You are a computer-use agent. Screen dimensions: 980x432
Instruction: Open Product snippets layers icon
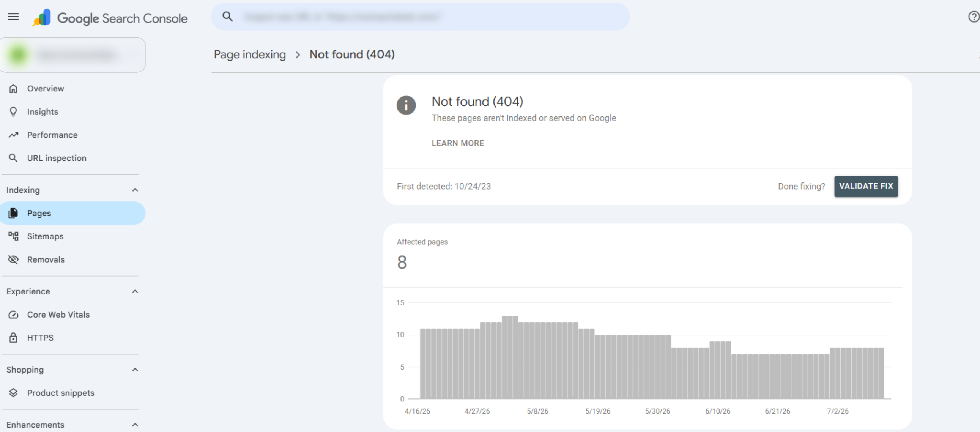point(13,393)
